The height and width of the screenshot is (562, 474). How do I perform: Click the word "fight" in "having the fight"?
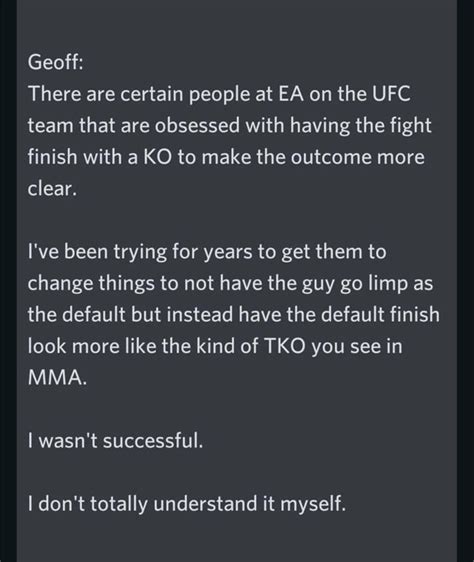coord(410,126)
